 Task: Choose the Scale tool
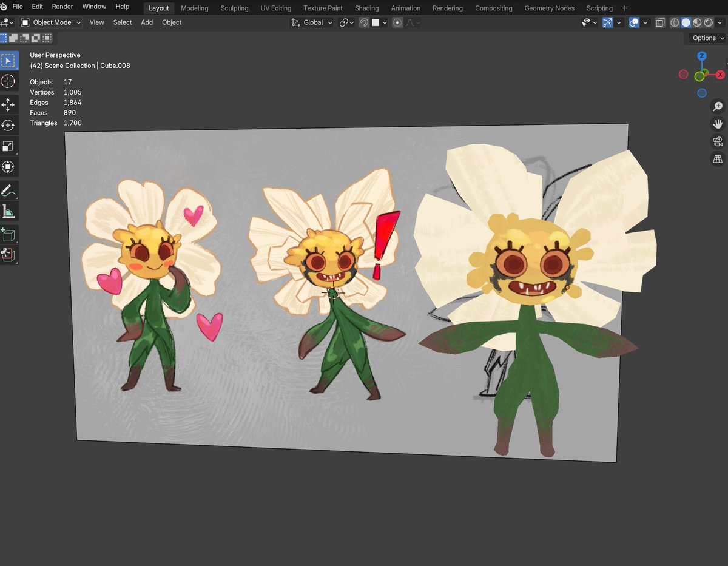[x=8, y=146]
